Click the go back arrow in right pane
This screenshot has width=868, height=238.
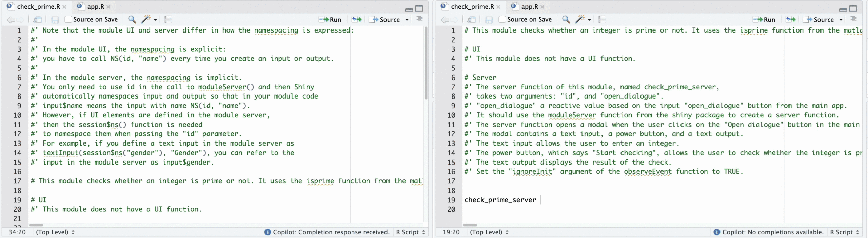pyautogui.click(x=445, y=20)
